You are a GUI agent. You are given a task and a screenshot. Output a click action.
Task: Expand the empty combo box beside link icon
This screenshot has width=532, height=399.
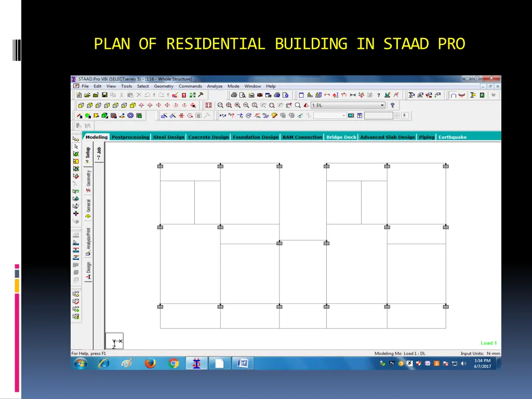point(343,115)
